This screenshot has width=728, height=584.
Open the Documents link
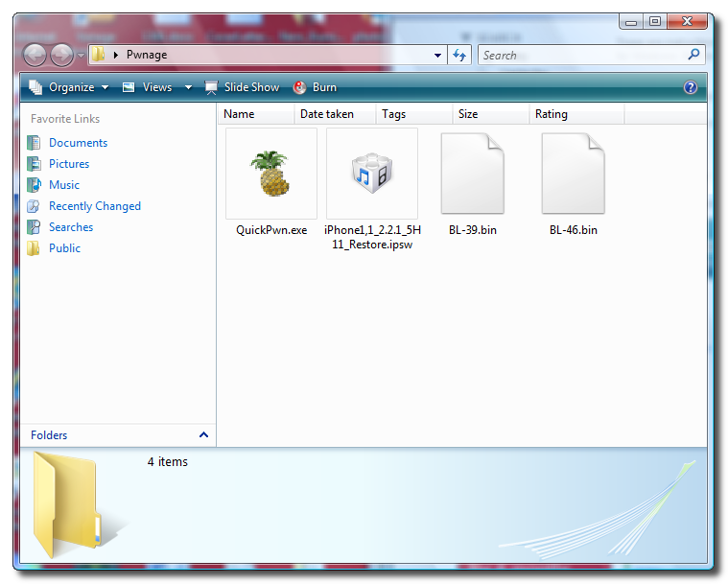(78, 143)
